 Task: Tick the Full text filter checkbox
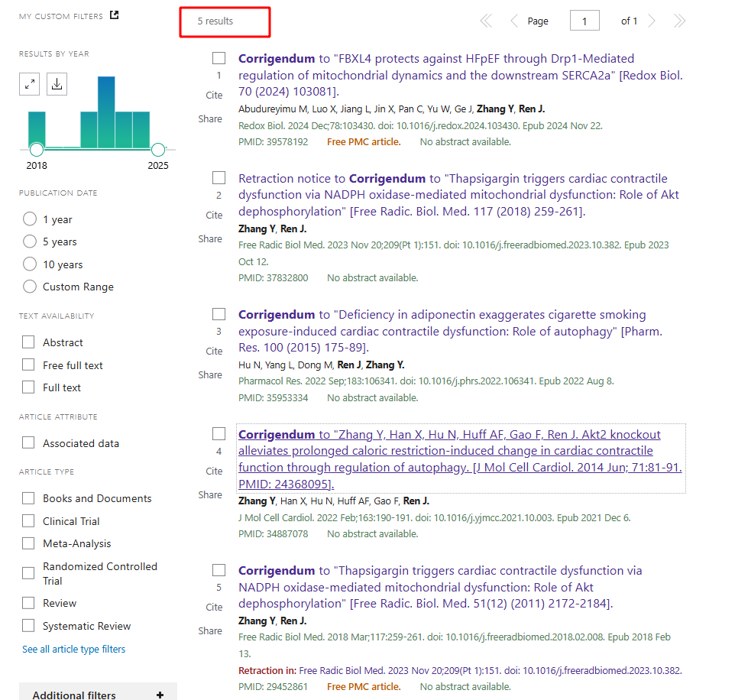[28, 387]
